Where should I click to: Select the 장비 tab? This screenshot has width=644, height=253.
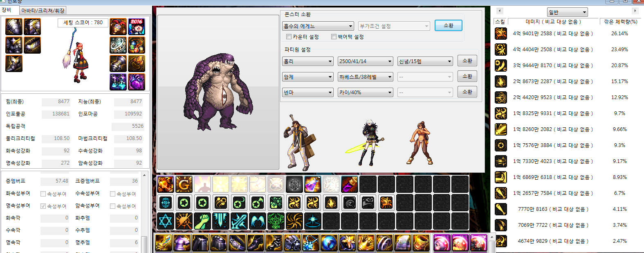click(7, 10)
